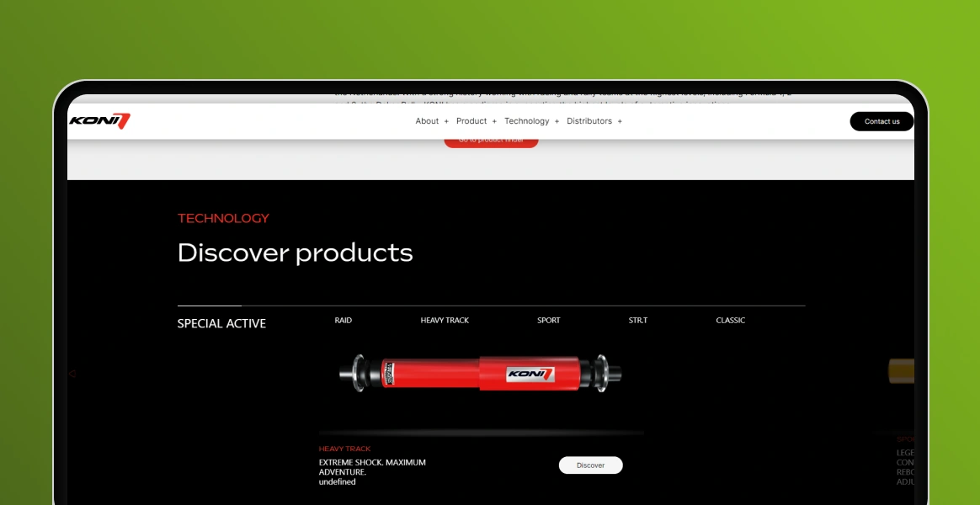Click the red KONI shock absorber image

(x=480, y=374)
